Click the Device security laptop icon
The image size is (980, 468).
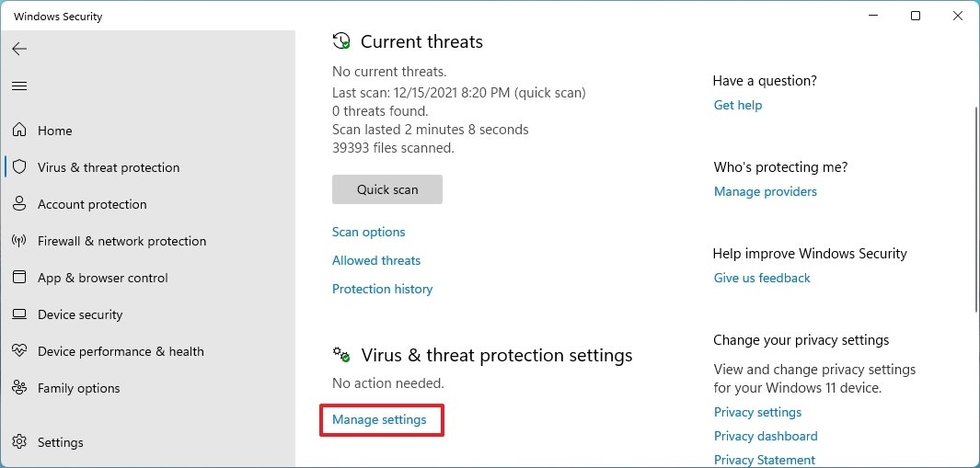20,314
